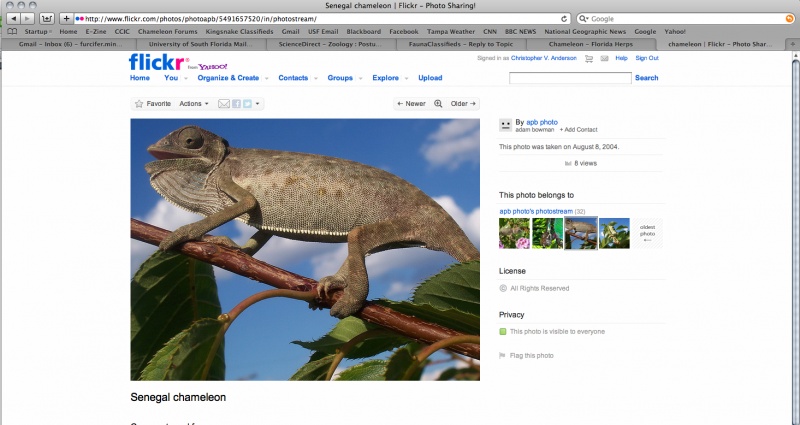Add bookmark with plus button

[66, 18]
